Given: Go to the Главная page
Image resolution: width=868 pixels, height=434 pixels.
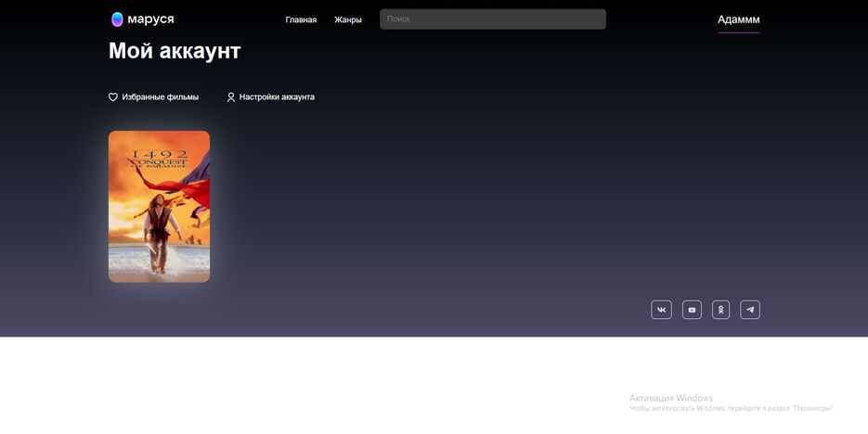Looking at the screenshot, I should (301, 19).
